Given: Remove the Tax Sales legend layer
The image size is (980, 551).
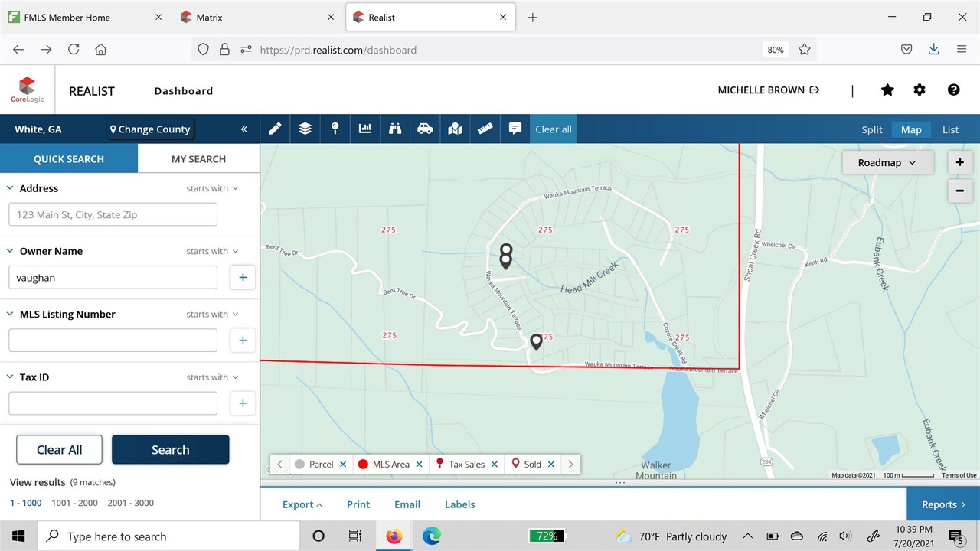Looking at the screenshot, I should click(495, 465).
